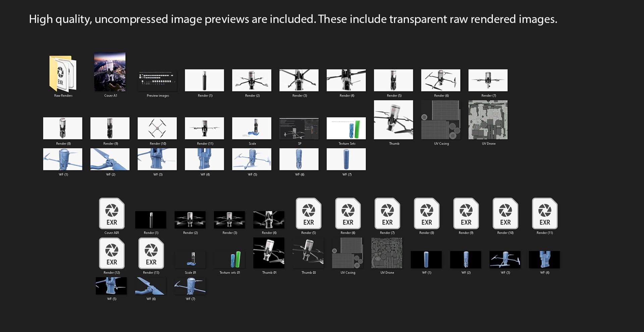Select the Render (5) EXR file icon

coord(309,213)
